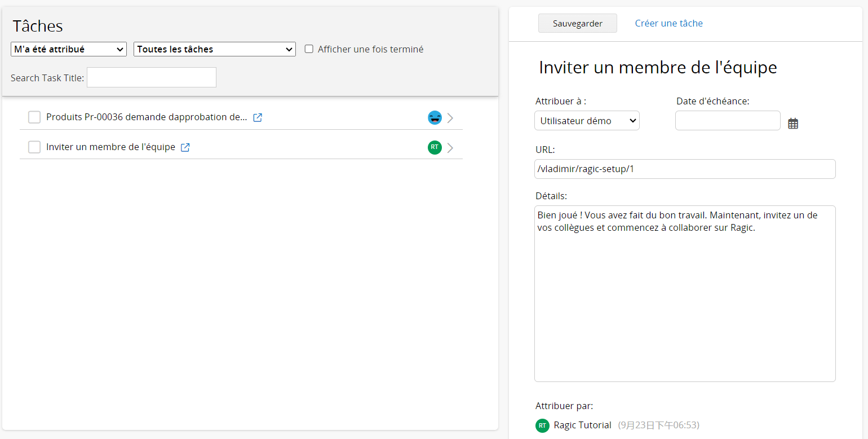The width and height of the screenshot is (868, 439).
Task: Open the M'a été attribué dropdown
Action: [69, 50]
